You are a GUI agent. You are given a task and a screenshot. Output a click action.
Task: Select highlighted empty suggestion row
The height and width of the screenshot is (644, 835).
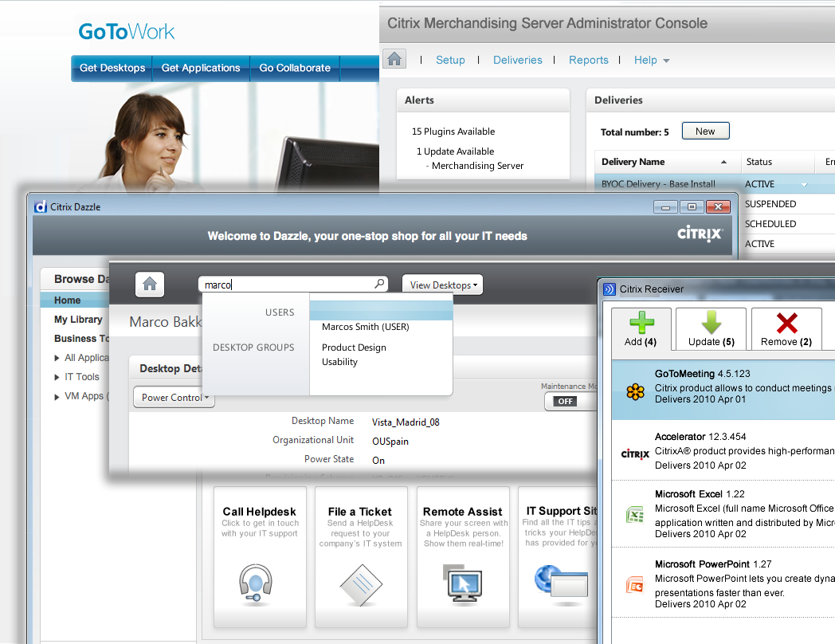click(382, 311)
